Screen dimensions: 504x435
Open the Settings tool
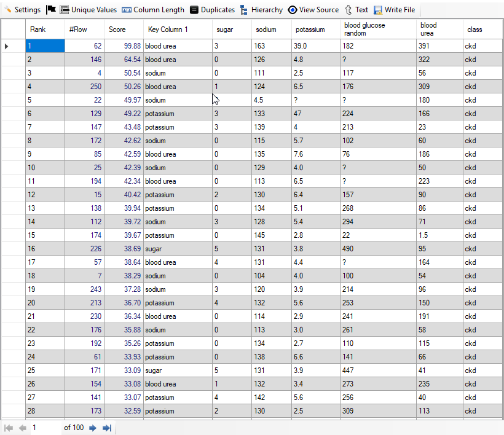(x=22, y=10)
